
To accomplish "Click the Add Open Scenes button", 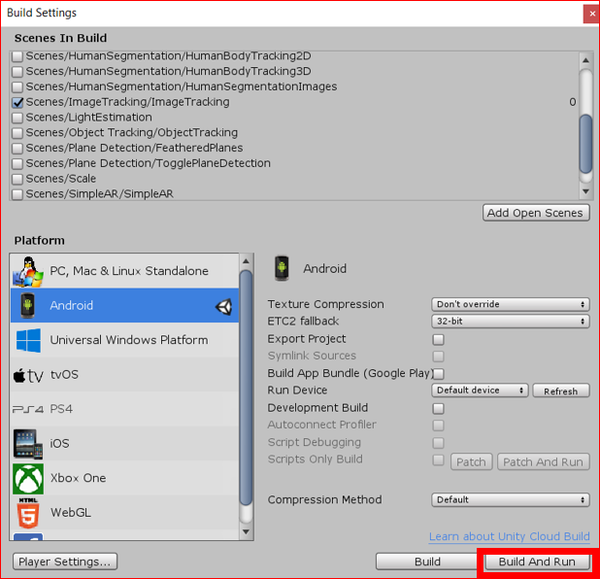I will click(536, 213).
